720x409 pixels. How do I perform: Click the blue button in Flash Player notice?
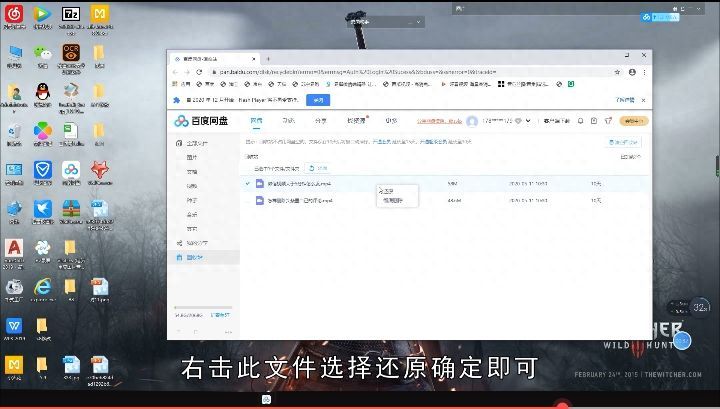point(318,100)
